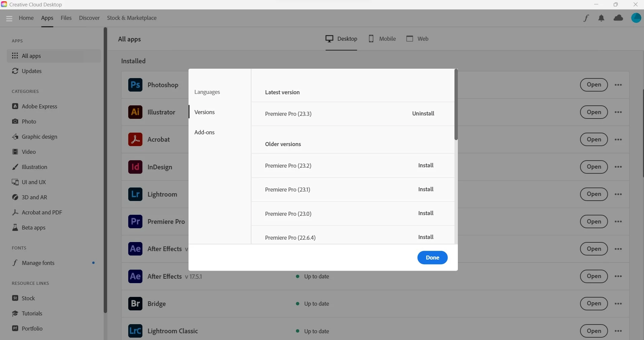Switch to the Home tab
Image resolution: width=644 pixels, height=340 pixels.
click(x=26, y=18)
